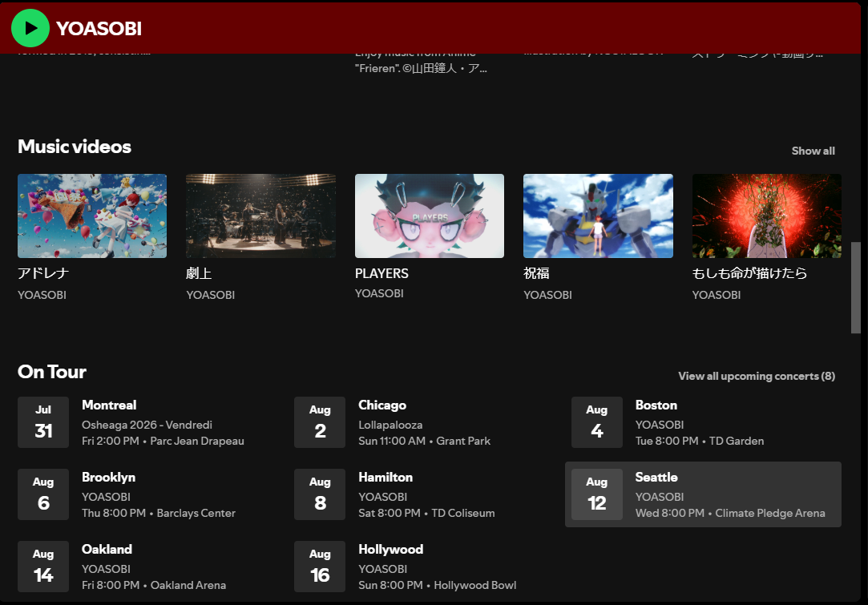This screenshot has height=605, width=868.
Task: Select the Aug 12 date badge
Action: (x=597, y=494)
